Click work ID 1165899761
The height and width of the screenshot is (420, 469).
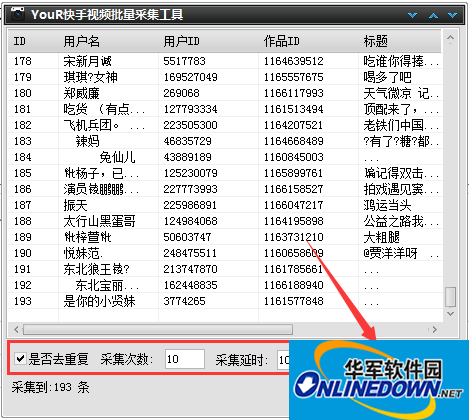point(293,173)
